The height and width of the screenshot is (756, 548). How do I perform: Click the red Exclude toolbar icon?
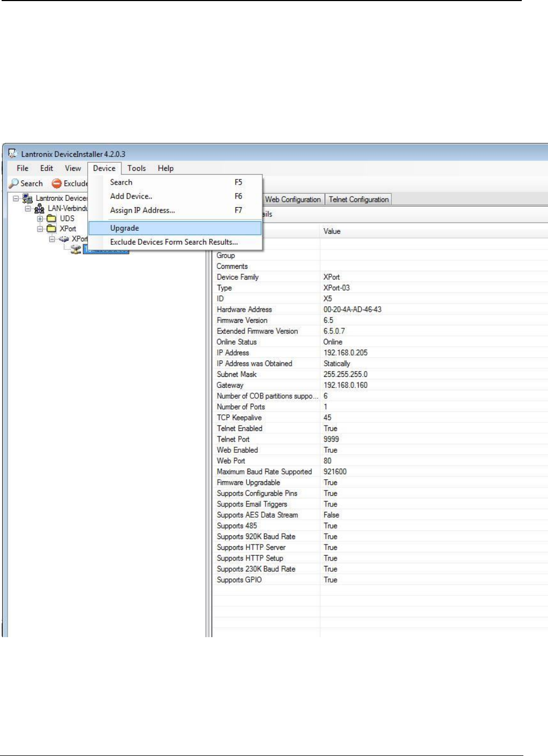(57, 184)
